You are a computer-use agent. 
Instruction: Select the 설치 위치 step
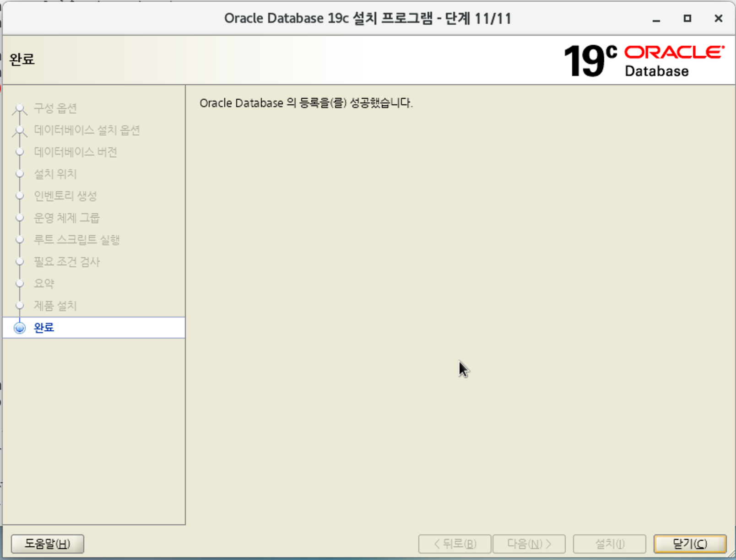tap(55, 174)
